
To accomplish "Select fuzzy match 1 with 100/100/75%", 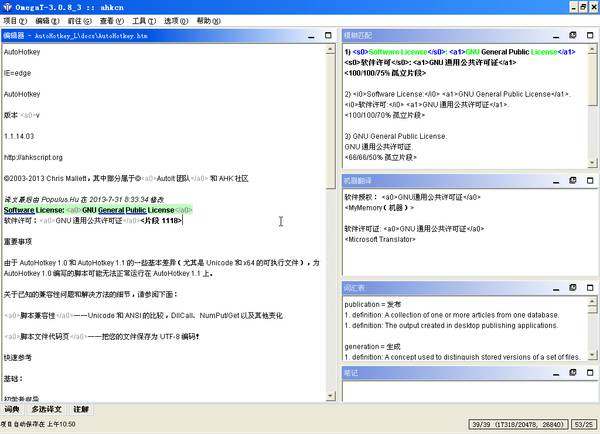I will point(460,62).
